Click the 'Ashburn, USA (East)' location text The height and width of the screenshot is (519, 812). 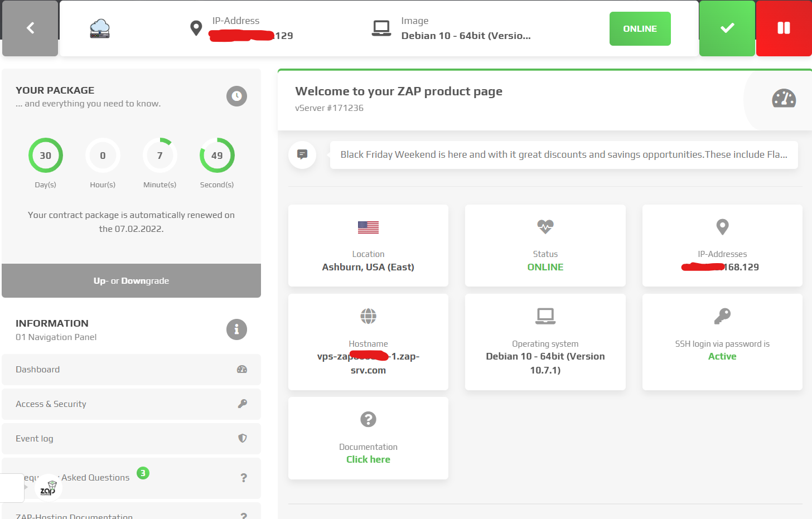click(x=368, y=267)
